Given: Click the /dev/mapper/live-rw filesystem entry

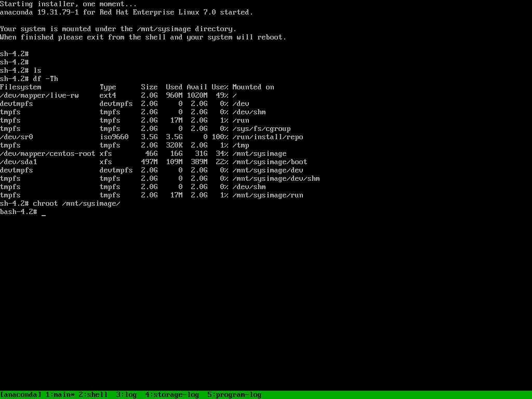Looking at the screenshot, I should click(x=39, y=96).
